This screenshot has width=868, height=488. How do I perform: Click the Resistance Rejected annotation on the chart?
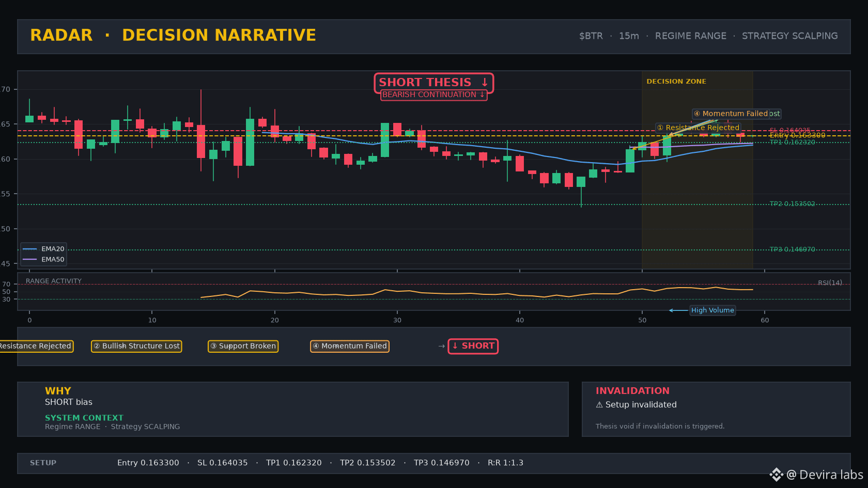698,128
